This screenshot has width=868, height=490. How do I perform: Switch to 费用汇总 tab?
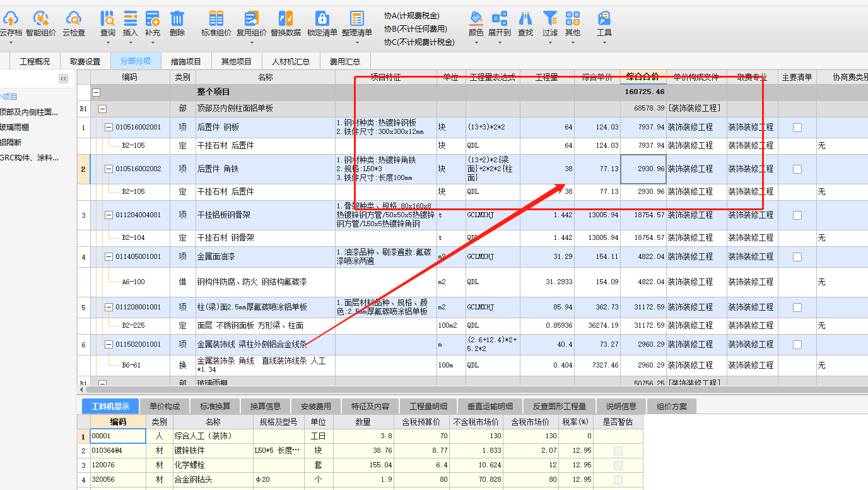(345, 61)
